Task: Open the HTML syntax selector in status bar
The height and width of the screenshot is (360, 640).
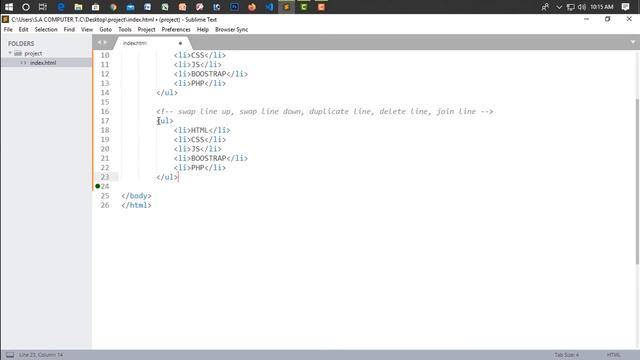Action: click(x=613, y=355)
